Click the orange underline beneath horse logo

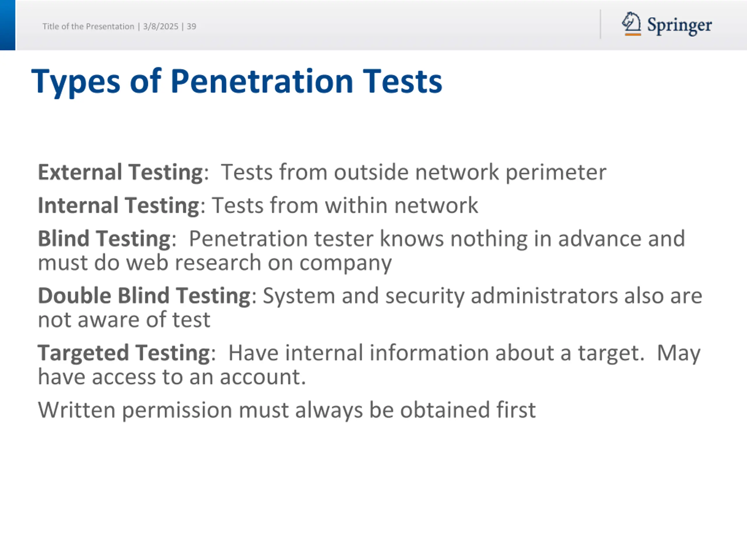(633, 34)
